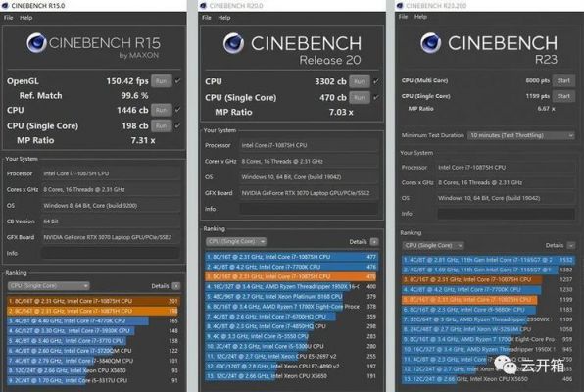
Task: Select the Core i7-6700HQ row in R20 ranking
Action: (291, 317)
